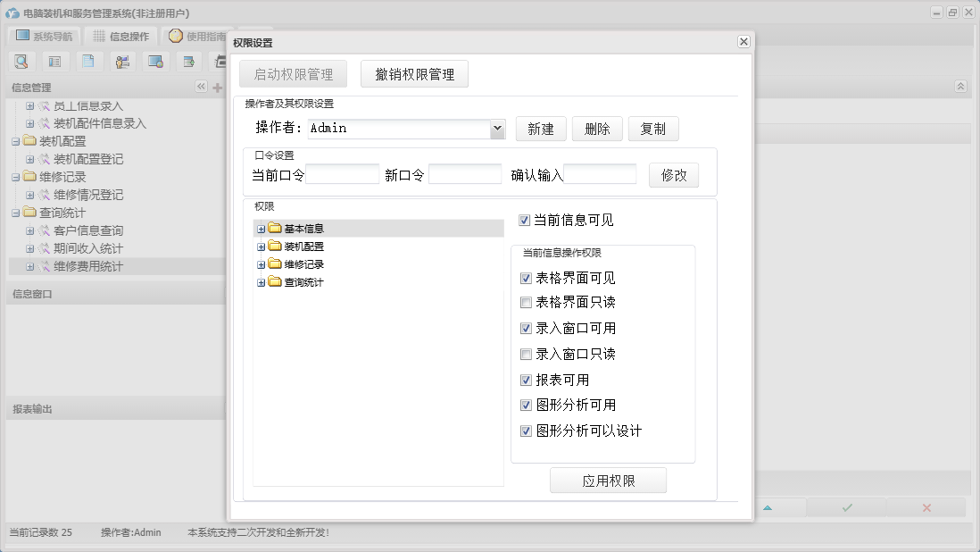Image resolution: width=980 pixels, height=552 pixels.
Task: Click the tool icon beside 维修费用统计
Action: tap(45, 266)
